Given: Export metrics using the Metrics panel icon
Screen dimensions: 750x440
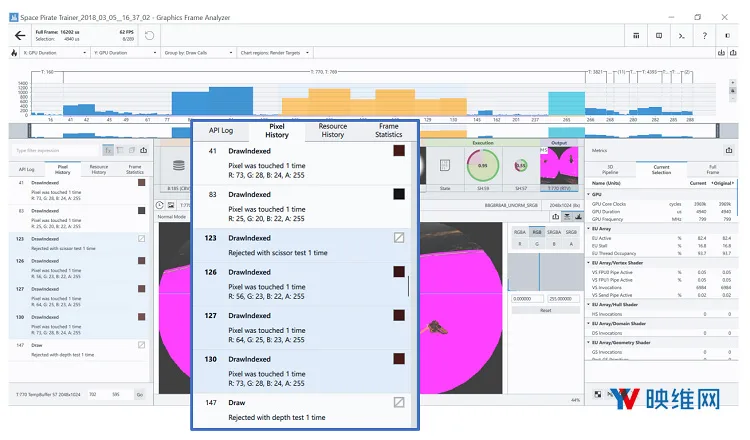Looking at the screenshot, I should tap(729, 150).
